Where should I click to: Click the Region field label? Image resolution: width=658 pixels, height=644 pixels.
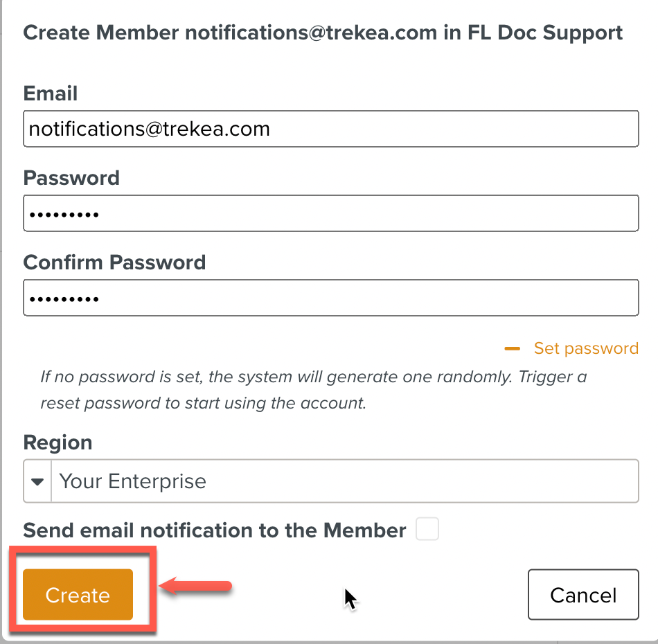[57, 442]
